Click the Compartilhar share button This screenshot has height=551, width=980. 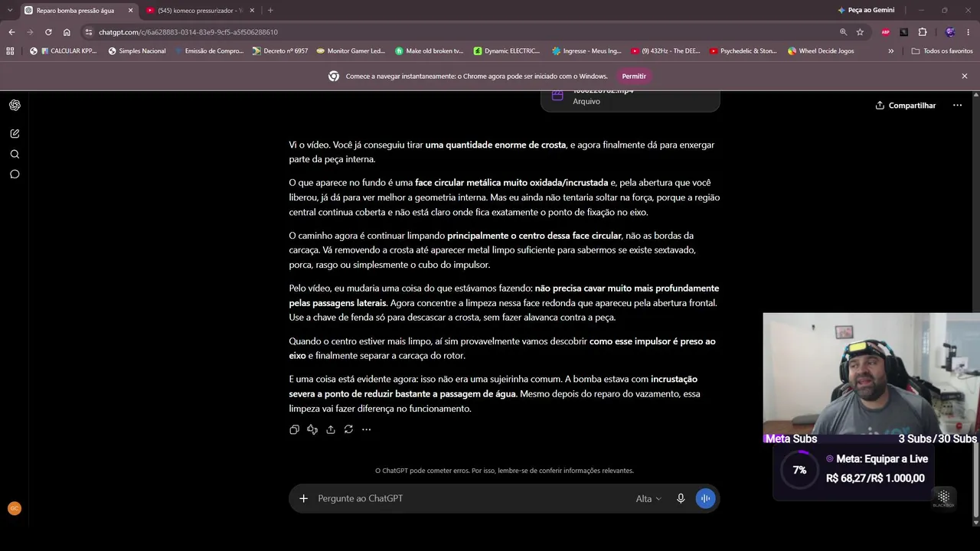[906, 106]
